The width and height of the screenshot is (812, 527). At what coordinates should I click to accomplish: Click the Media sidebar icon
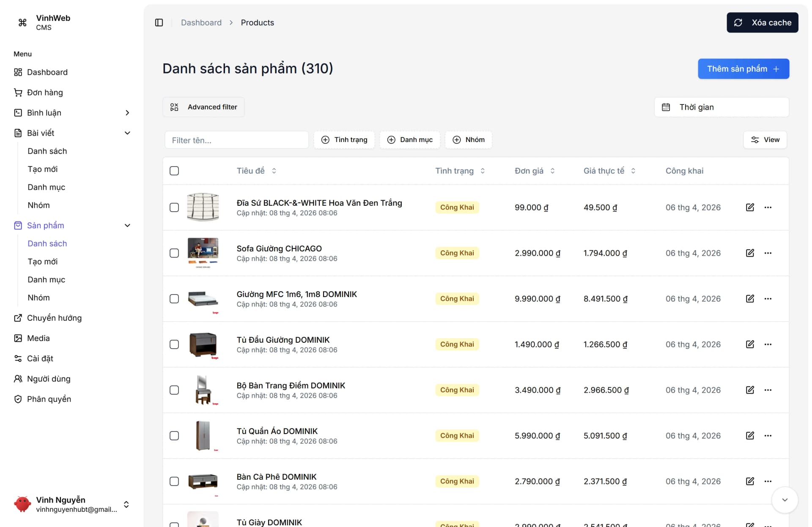[x=18, y=338]
